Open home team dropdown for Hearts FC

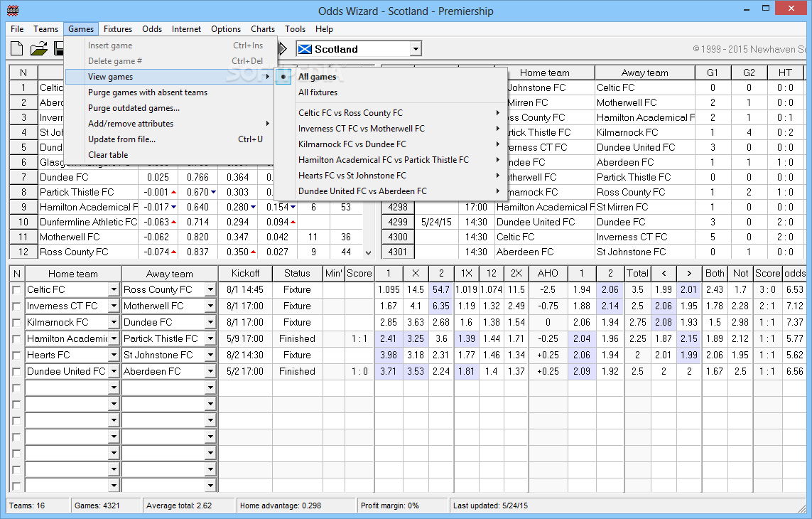114,355
